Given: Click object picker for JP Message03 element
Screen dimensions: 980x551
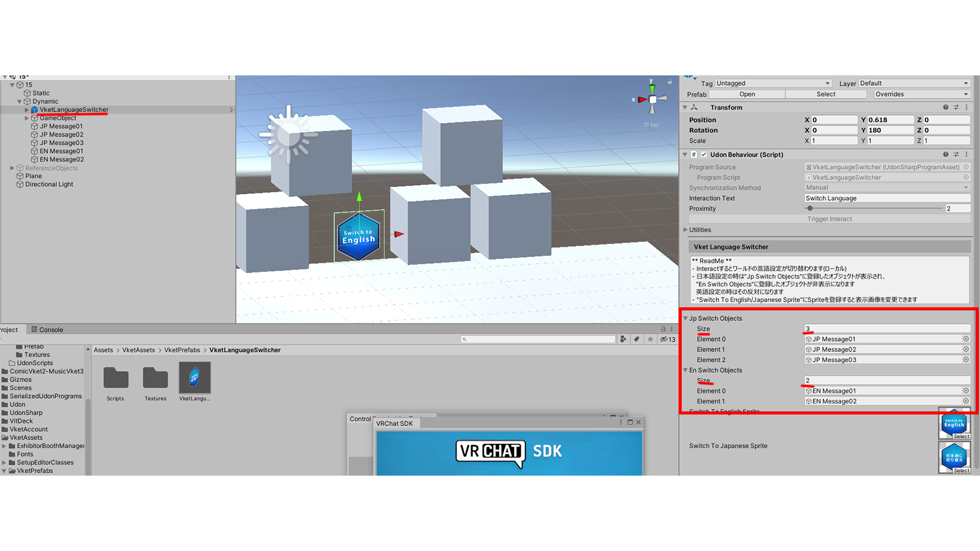Looking at the screenshot, I should coord(966,359).
